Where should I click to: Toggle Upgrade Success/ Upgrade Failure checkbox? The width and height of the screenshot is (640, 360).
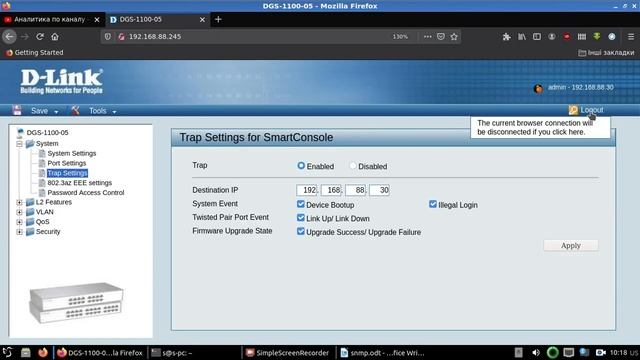301,231
